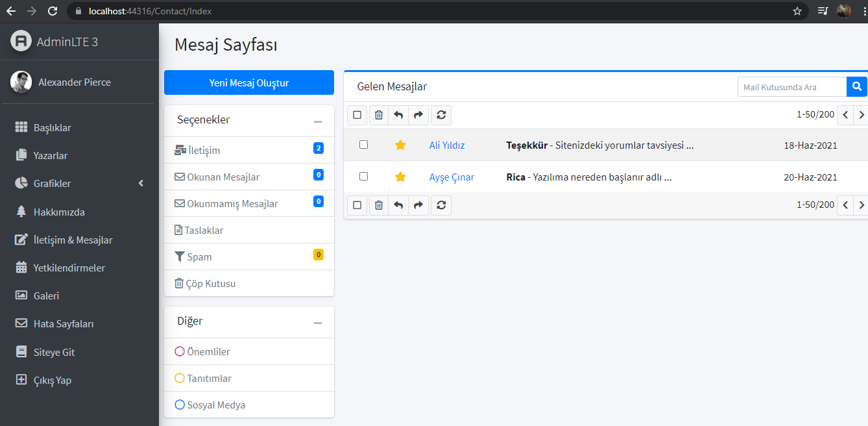This screenshot has height=426, width=868.
Task: Click the 18-Haz-2021 date cell
Action: click(810, 145)
